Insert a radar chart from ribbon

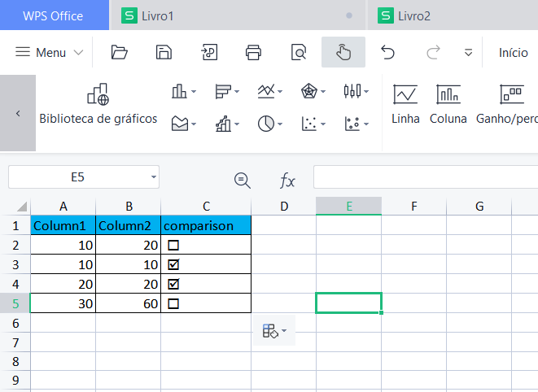[309, 91]
